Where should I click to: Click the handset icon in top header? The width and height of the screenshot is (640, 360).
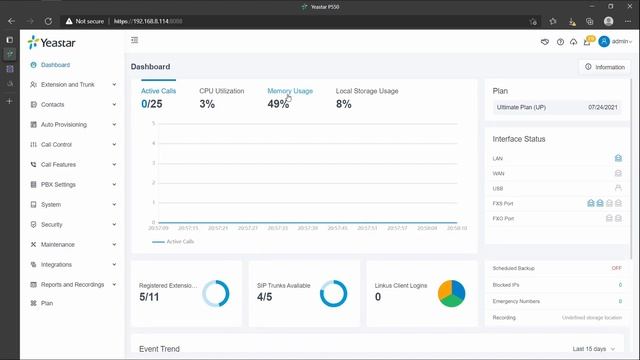[x=544, y=42]
